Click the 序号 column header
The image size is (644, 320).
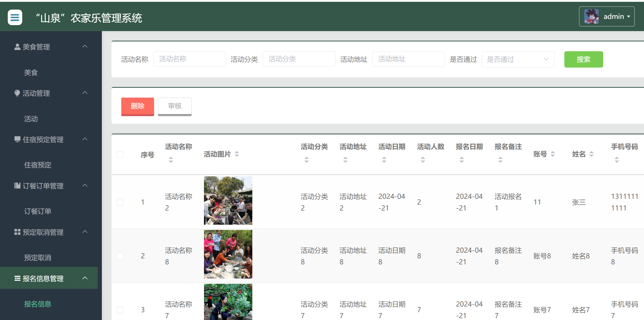(x=147, y=155)
